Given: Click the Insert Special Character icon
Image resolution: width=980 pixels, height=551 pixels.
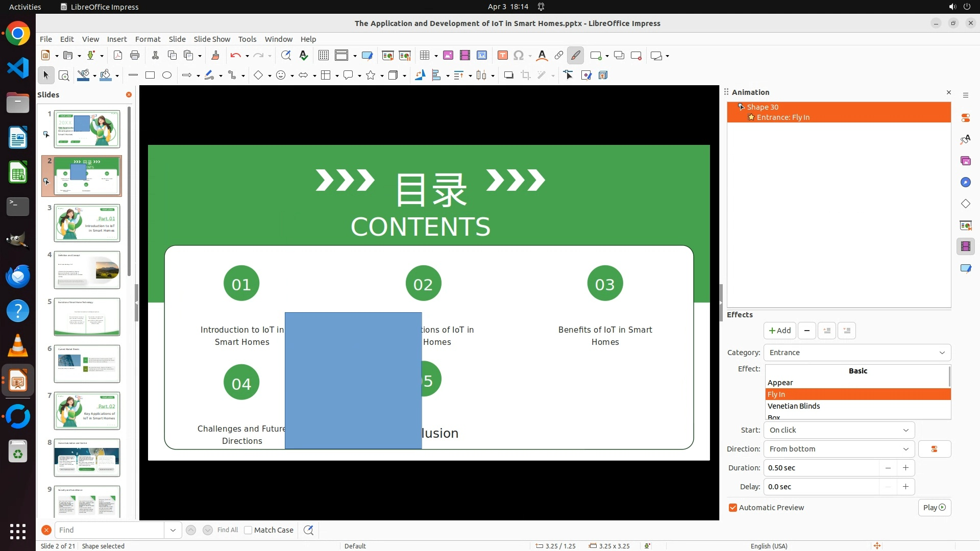Looking at the screenshot, I should (x=519, y=56).
